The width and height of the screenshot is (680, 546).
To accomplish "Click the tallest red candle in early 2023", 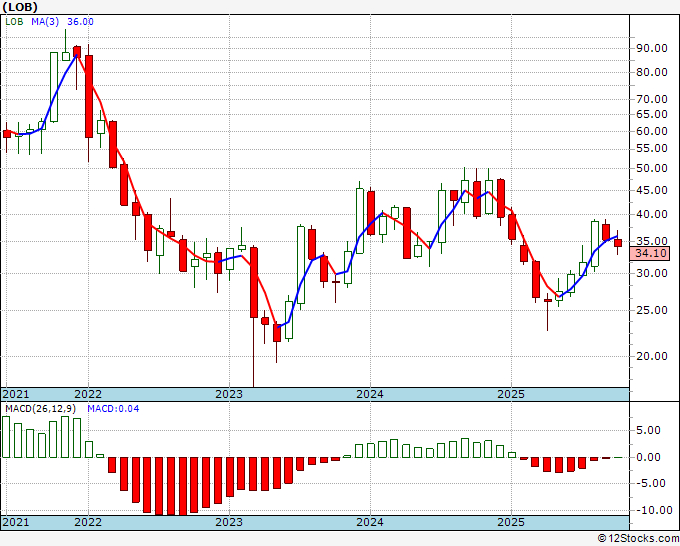I will point(254,282).
